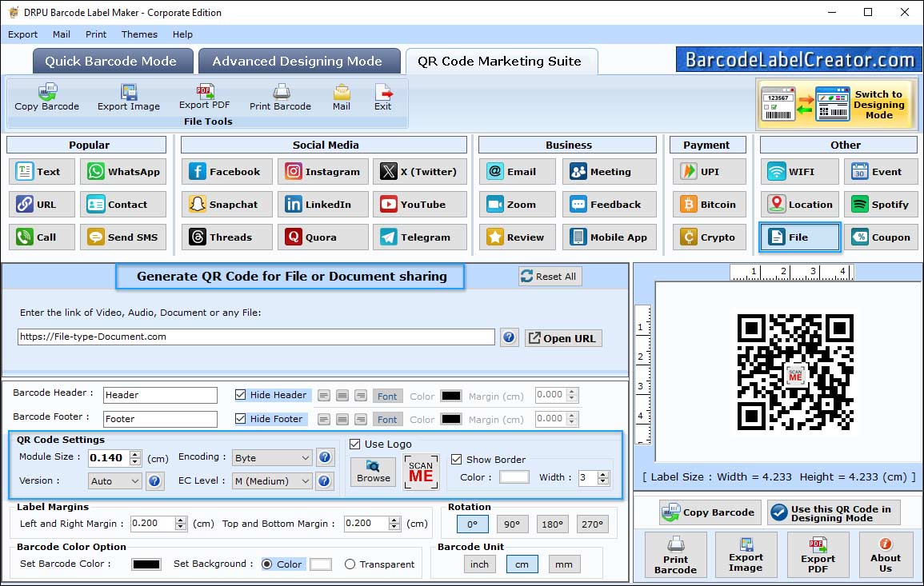This screenshot has height=586, width=924.
Task: Adjust border Width stepper
Action: pos(603,477)
